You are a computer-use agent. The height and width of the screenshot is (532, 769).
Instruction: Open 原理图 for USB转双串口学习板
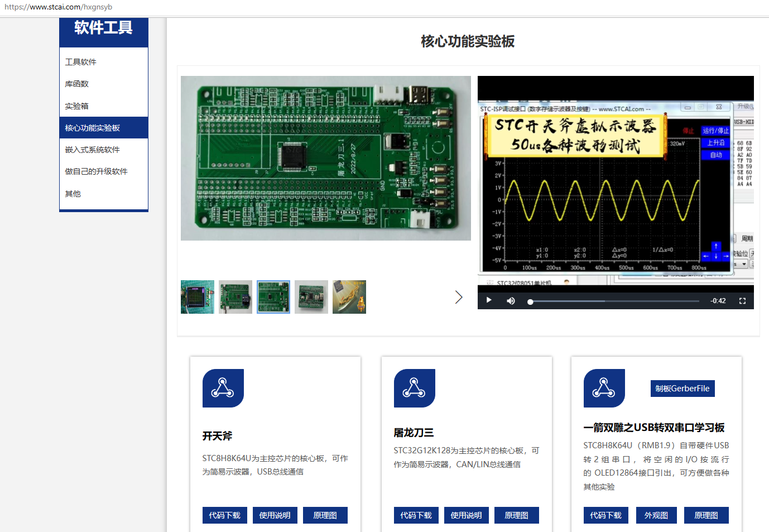tap(706, 515)
